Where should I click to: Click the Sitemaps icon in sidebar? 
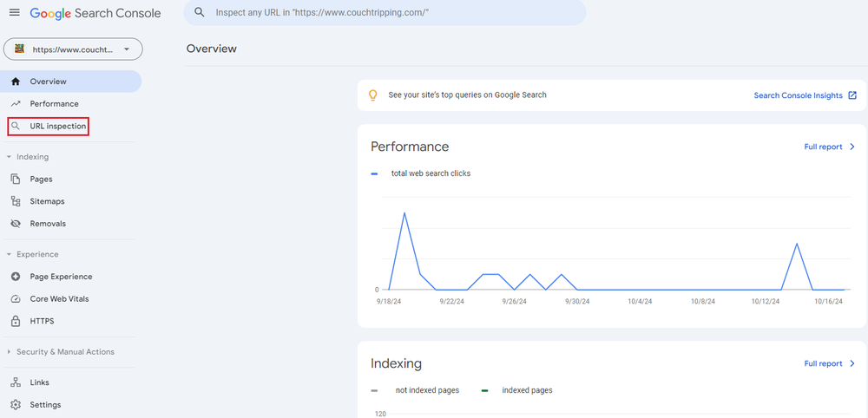click(15, 201)
